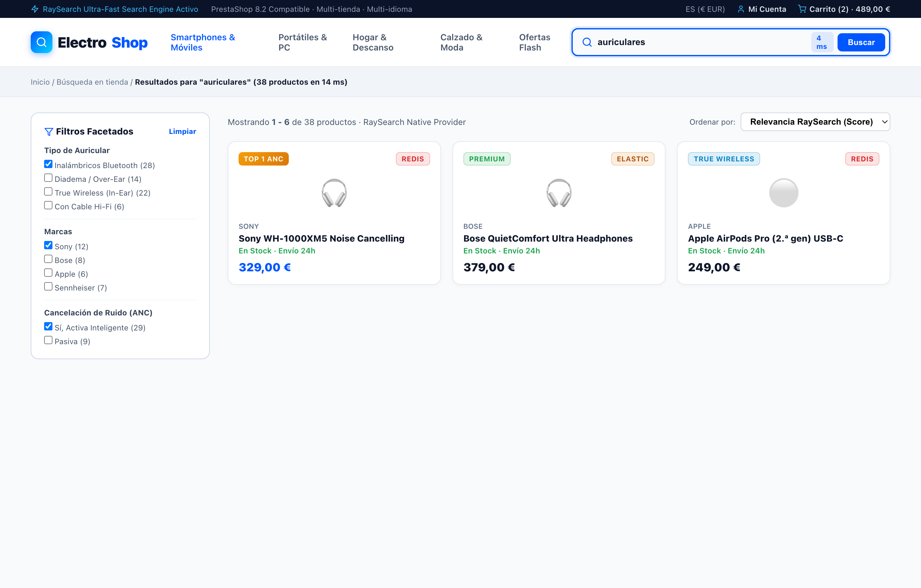Go to Inicio breadcrumb
The image size is (921, 588).
coord(40,82)
